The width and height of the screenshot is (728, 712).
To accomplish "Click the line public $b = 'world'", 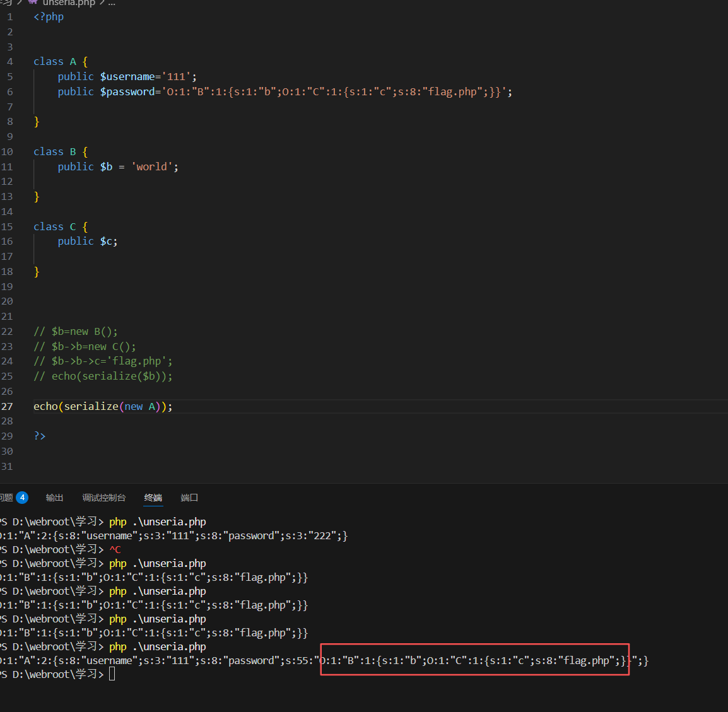I will (x=118, y=166).
